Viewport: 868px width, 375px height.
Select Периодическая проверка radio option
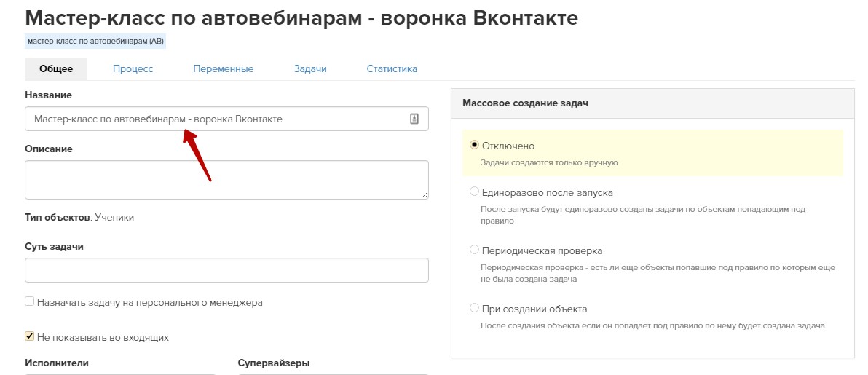[475, 250]
